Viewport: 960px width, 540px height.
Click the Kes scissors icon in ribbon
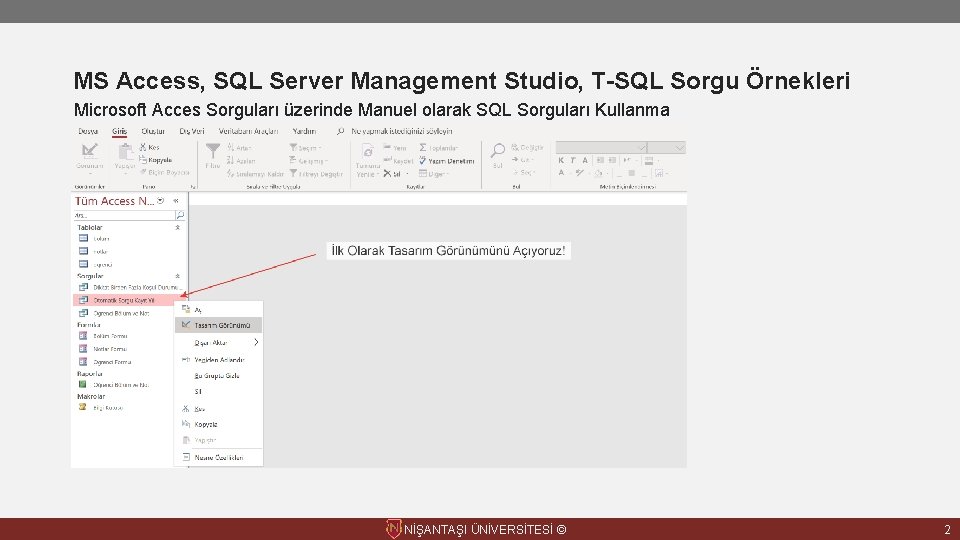coord(143,147)
